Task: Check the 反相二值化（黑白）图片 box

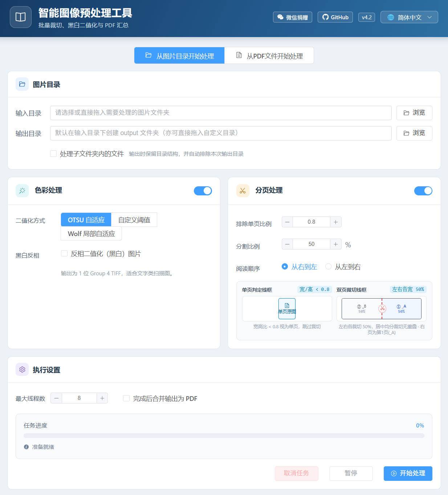Action: pyautogui.click(x=64, y=253)
